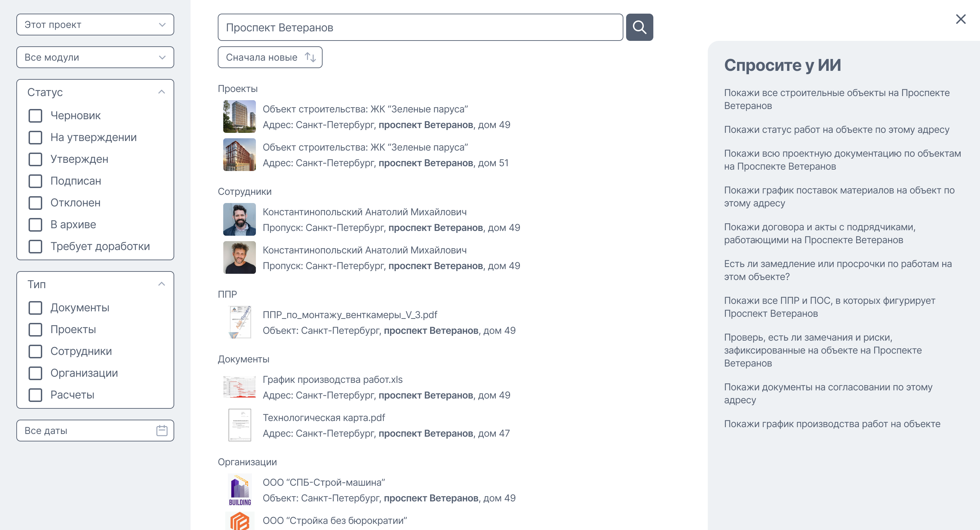Collapse the Тип filter section
Image resolution: width=980 pixels, height=530 pixels.
[161, 284]
